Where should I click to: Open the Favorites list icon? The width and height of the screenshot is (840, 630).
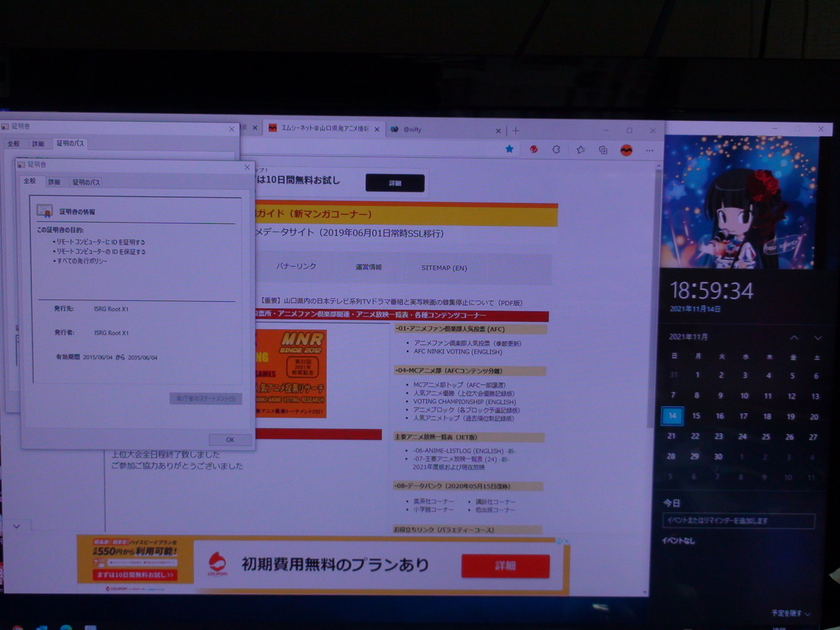tap(581, 149)
